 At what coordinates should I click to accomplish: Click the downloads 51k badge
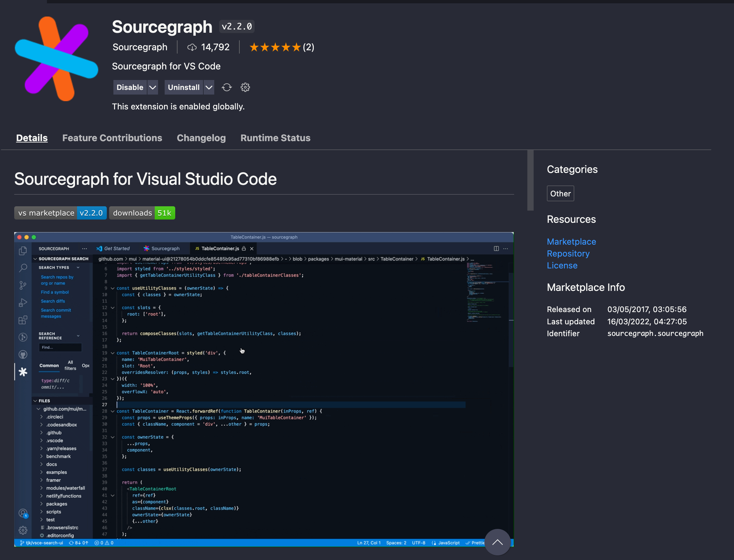(x=142, y=213)
